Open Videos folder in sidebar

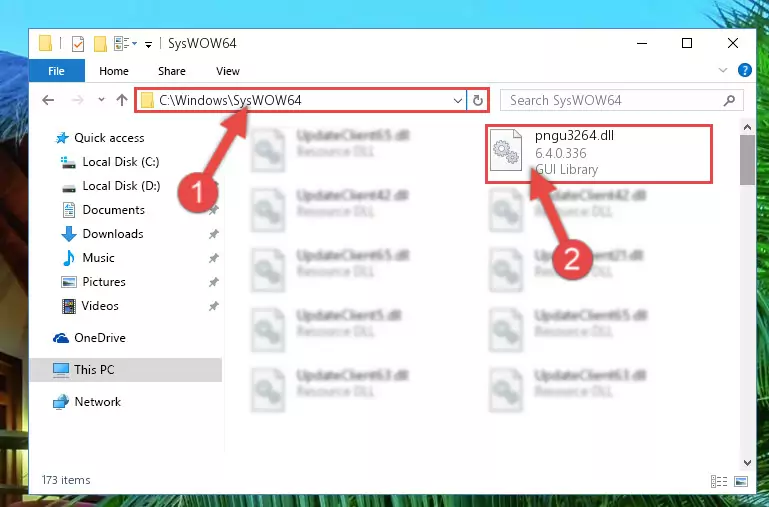pyautogui.click(x=90, y=306)
